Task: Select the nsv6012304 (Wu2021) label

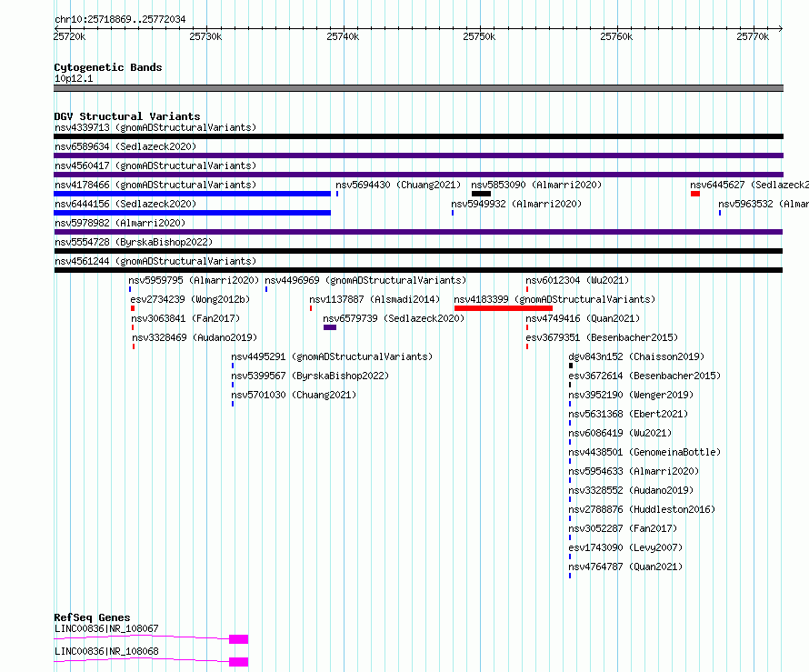Action: 577,280
